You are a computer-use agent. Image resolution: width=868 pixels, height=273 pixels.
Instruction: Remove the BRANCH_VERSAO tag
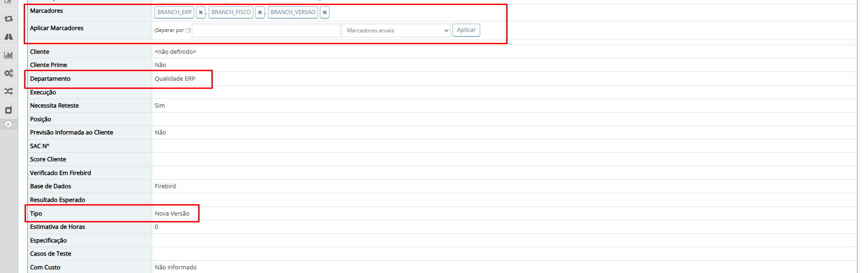pos(324,12)
